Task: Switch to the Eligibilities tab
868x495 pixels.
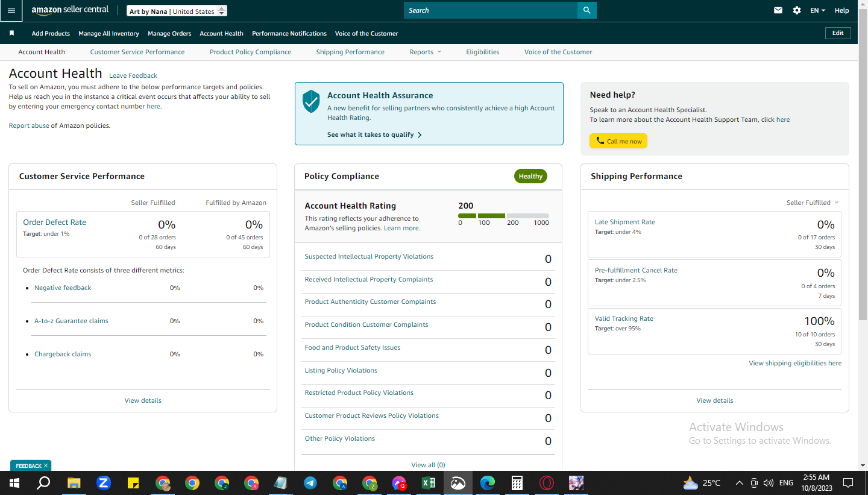Action: pos(483,52)
